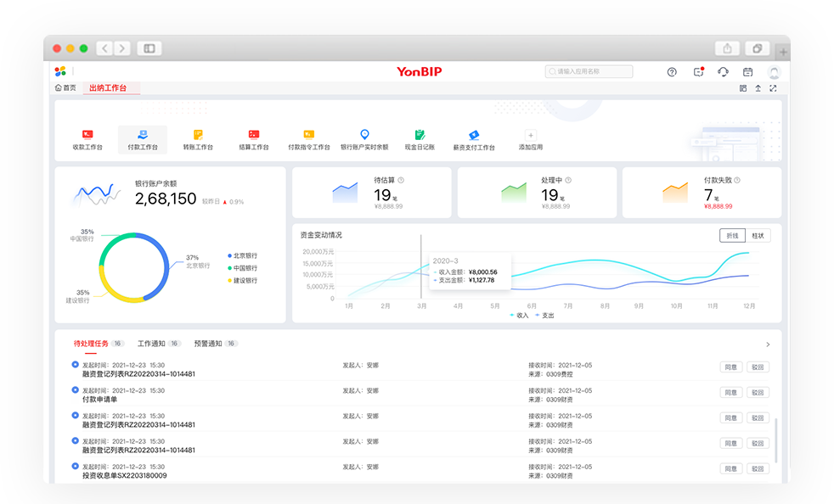Open the customer service headset icon
This screenshot has height=504, width=834.
[x=723, y=72]
